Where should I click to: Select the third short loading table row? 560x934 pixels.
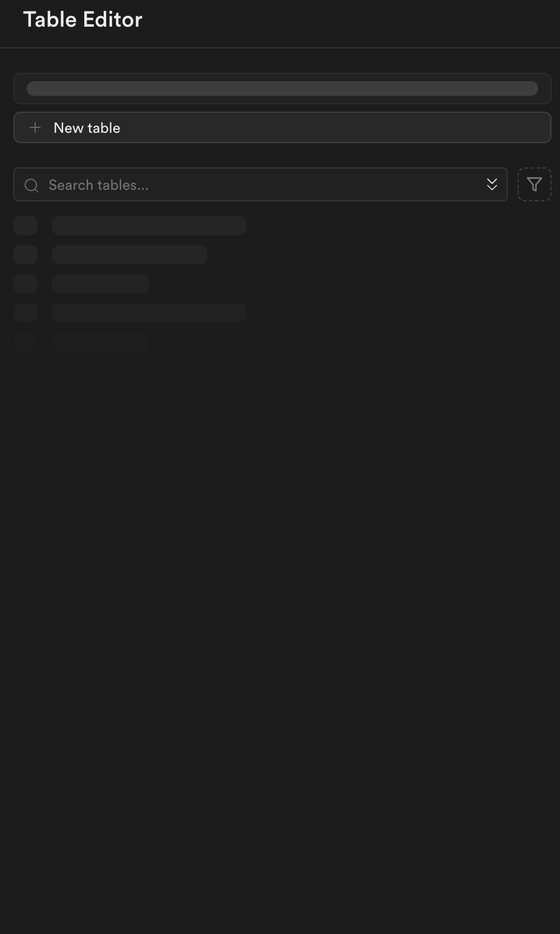tap(101, 284)
